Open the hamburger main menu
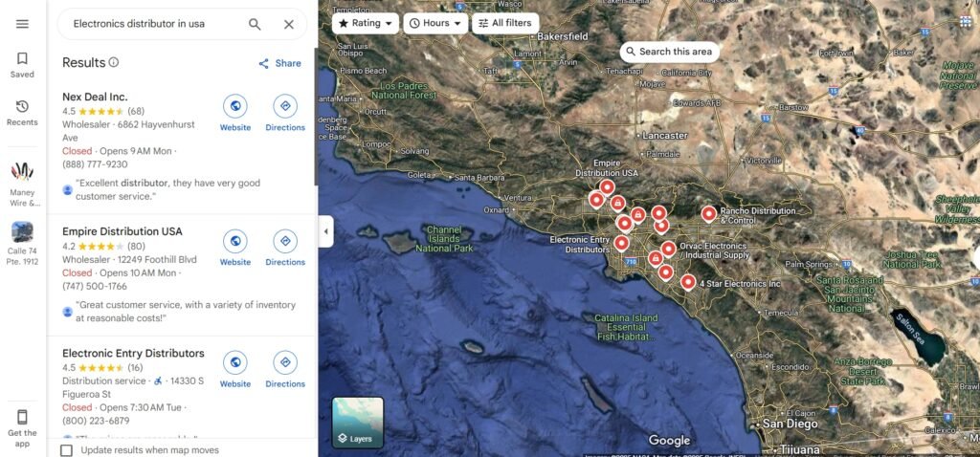 pos(23,24)
